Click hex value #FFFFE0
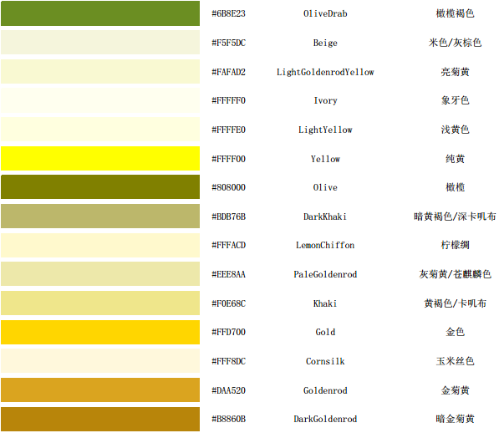 click(228, 130)
